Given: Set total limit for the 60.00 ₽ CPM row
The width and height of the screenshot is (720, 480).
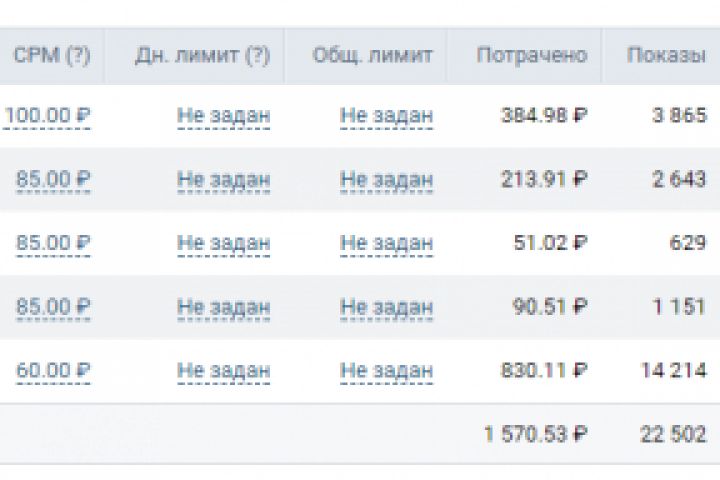Looking at the screenshot, I should click(386, 371).
